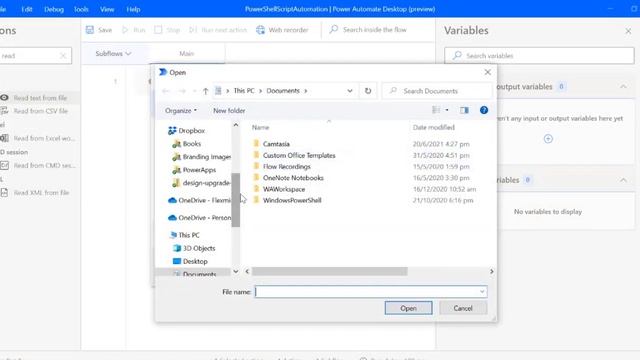Open the Tools menu
This screenshot has width=640, height=360.
point(81,9)
